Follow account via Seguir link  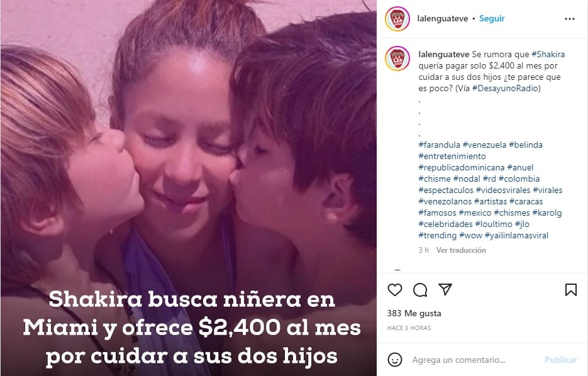click(x=492, y=18)
